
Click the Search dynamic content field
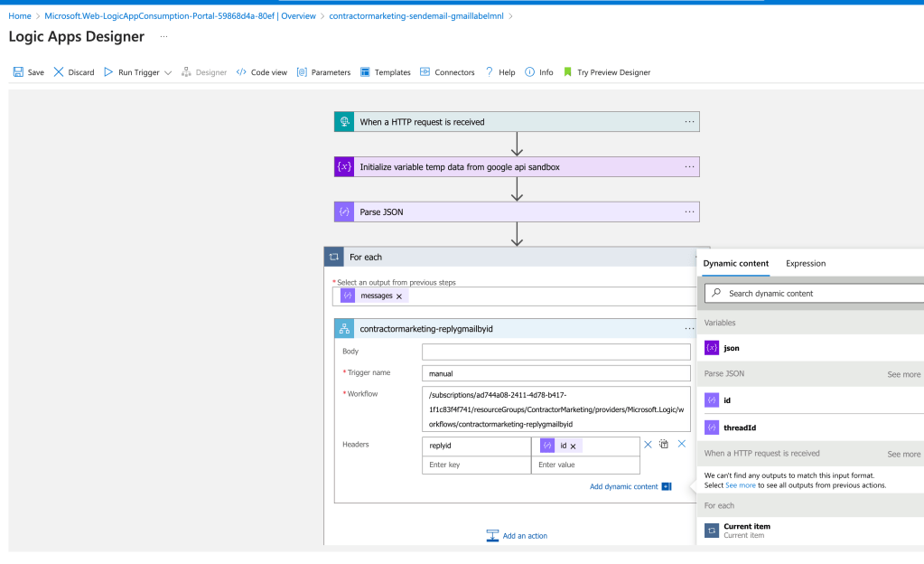[814, 293]
